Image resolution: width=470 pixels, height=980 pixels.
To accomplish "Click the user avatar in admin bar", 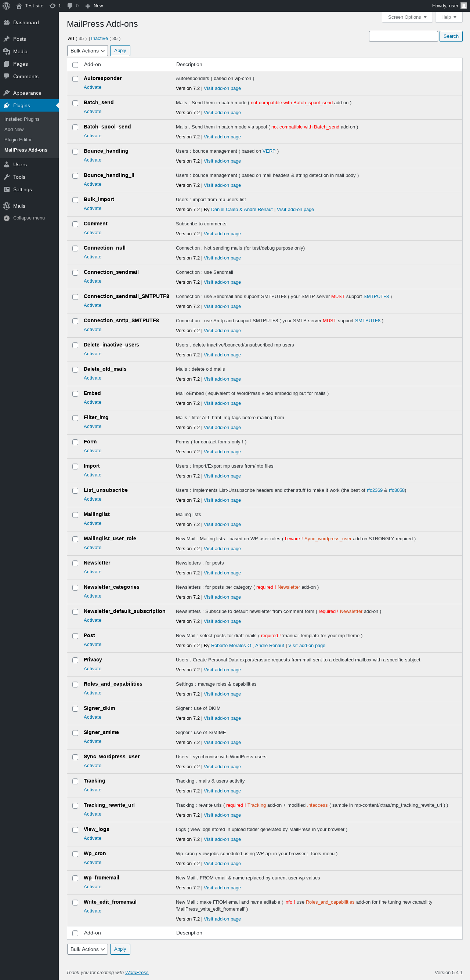I will [x=463, y=6].
